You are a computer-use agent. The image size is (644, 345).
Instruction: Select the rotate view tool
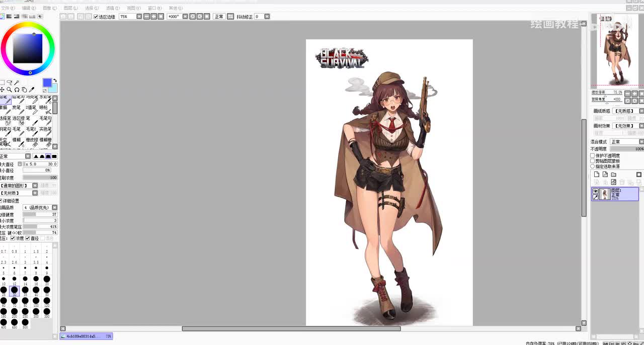click(x=17, y=90)
